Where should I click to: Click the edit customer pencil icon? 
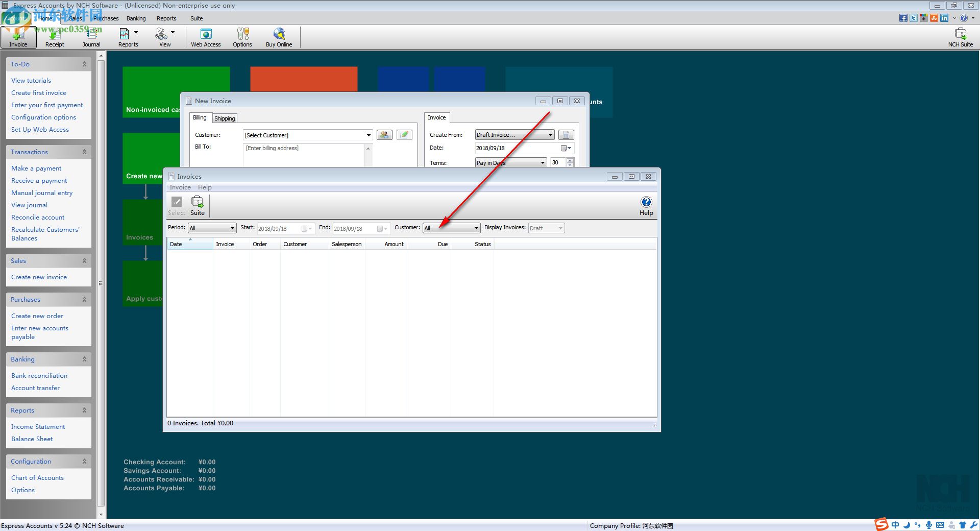(404, 134)
